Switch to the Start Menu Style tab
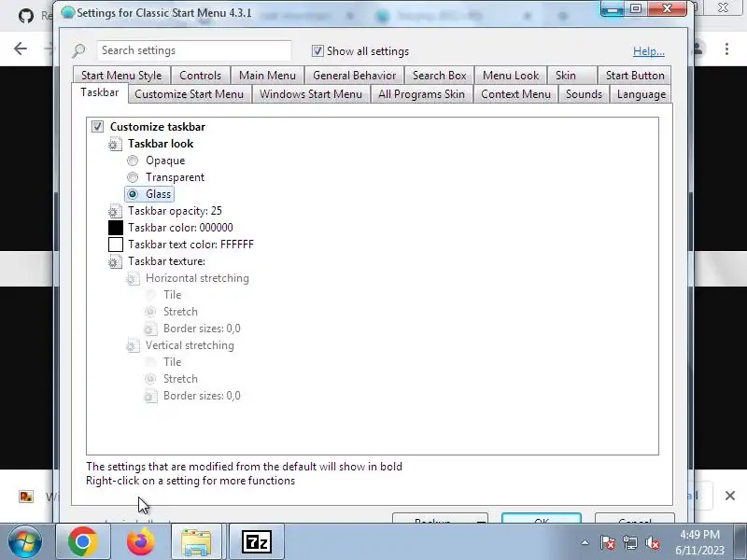 pyautogui.click(x=121, y=76)
